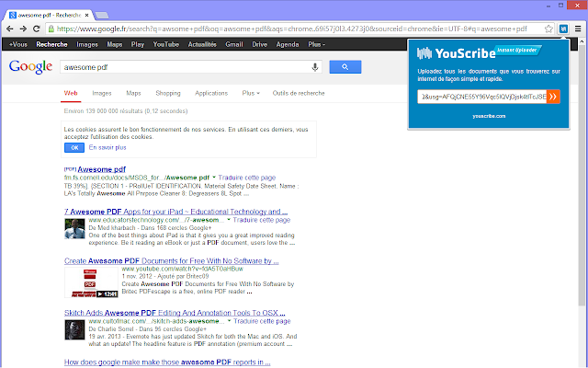Switch to the Images search tab
588x368 pixels.
(102, 93)
